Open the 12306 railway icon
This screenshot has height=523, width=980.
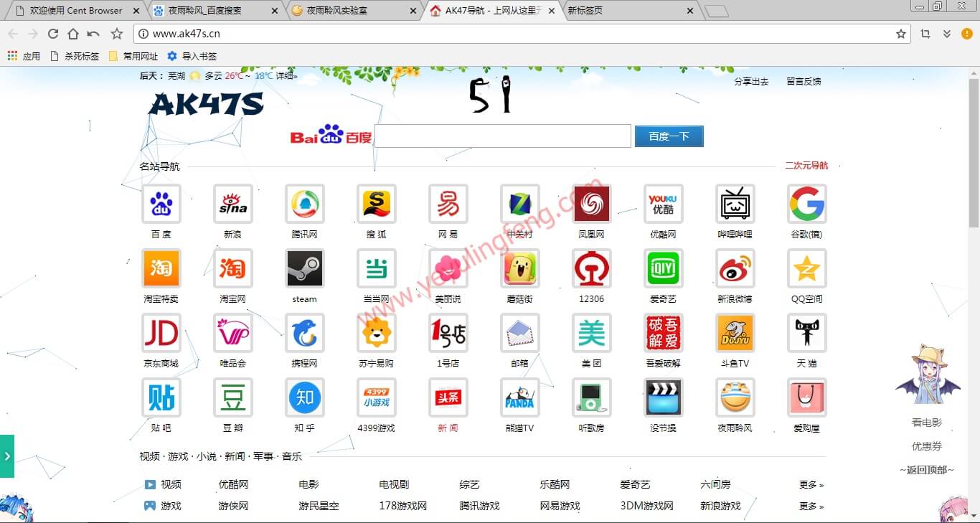592,268
